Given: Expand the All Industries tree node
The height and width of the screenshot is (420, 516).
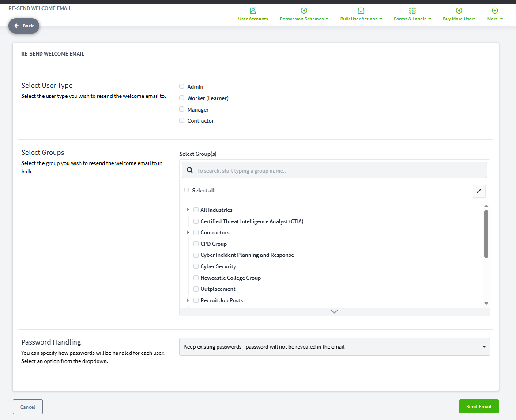Looking at the screenshot, I should (188, 210).
